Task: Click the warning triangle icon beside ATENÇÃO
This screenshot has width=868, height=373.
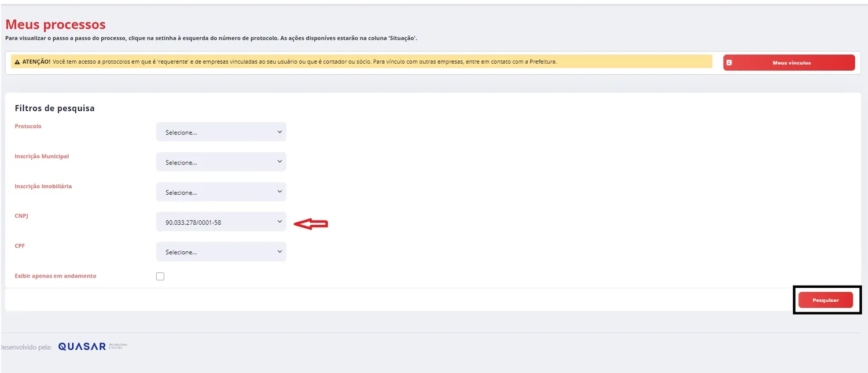Action: (17, 61)
